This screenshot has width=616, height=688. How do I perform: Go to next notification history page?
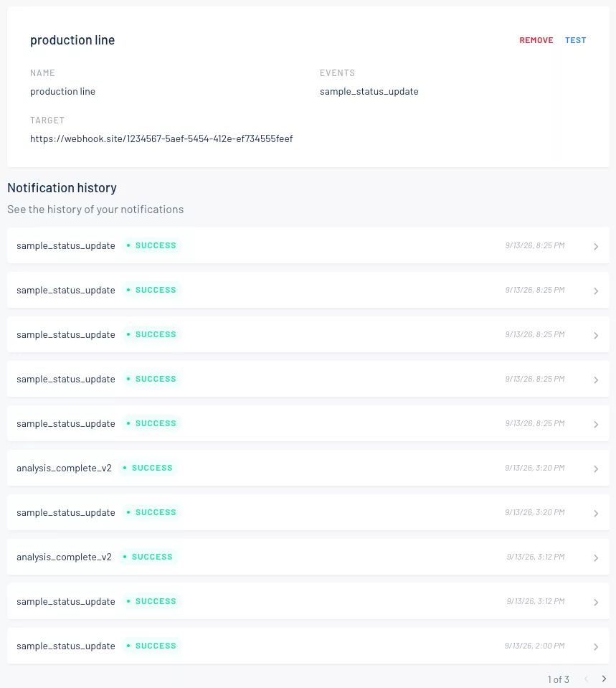tap(604, 679)
